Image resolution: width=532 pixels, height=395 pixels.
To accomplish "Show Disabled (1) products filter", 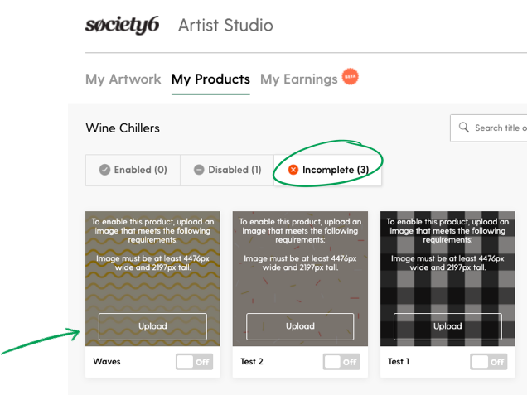I will click(227, 170).
